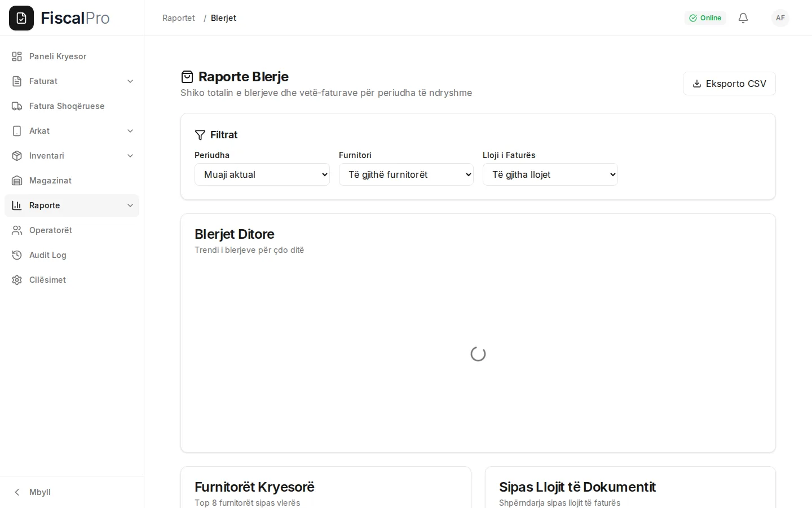Open notifications bell icon

743,18
